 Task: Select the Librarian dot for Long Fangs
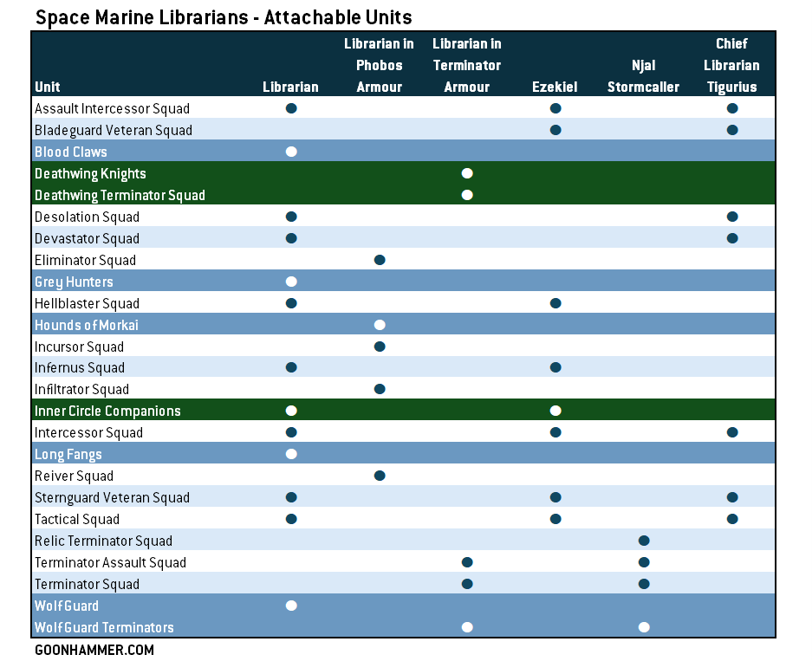pyautogui.click(x=291, y=454)
